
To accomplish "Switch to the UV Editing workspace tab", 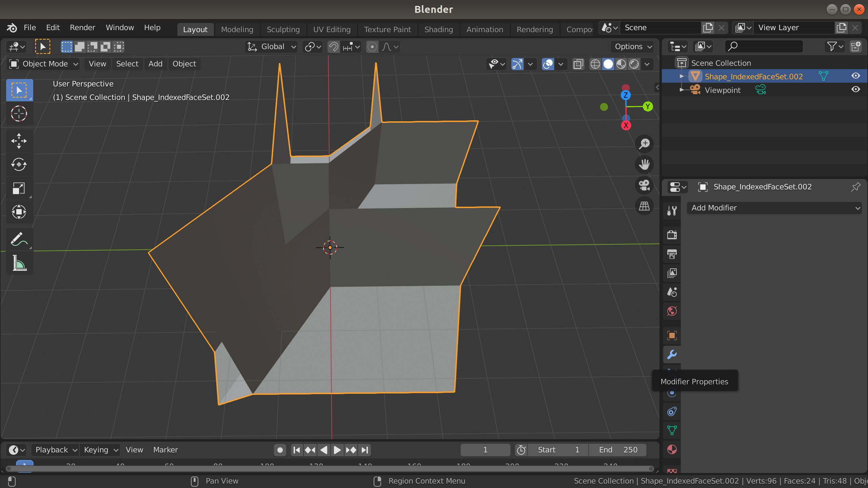I will (332, 29).
